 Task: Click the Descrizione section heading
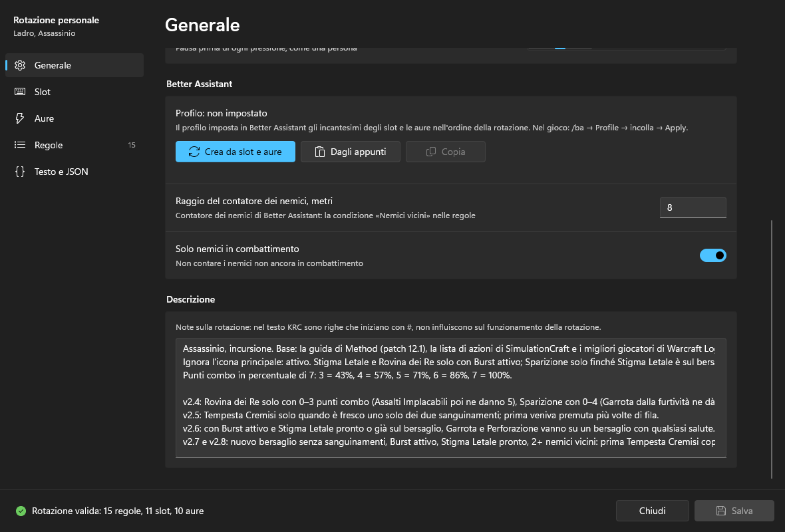(x=191, y=299)
